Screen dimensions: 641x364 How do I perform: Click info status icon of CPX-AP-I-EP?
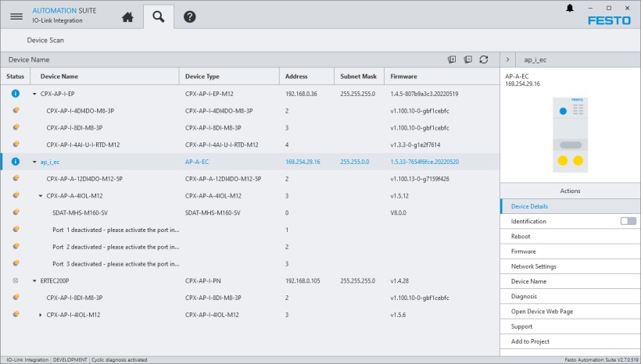coord(15,94)
